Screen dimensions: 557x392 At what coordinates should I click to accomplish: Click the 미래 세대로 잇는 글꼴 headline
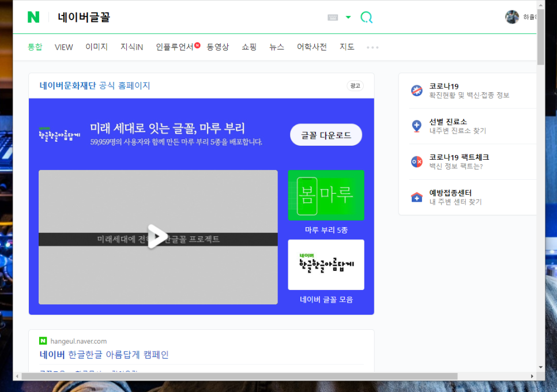[167, 128]
